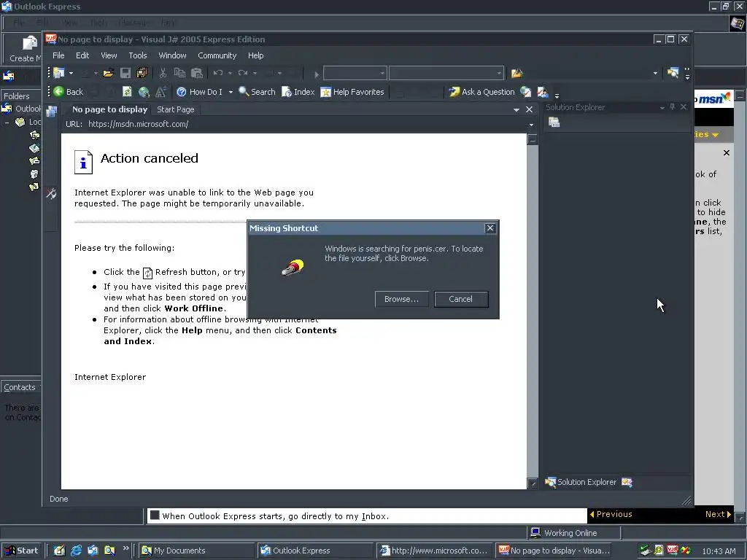747x560 pixels.
Task: Expand the Undo history dropdown
Action: [x=230, y=73]
